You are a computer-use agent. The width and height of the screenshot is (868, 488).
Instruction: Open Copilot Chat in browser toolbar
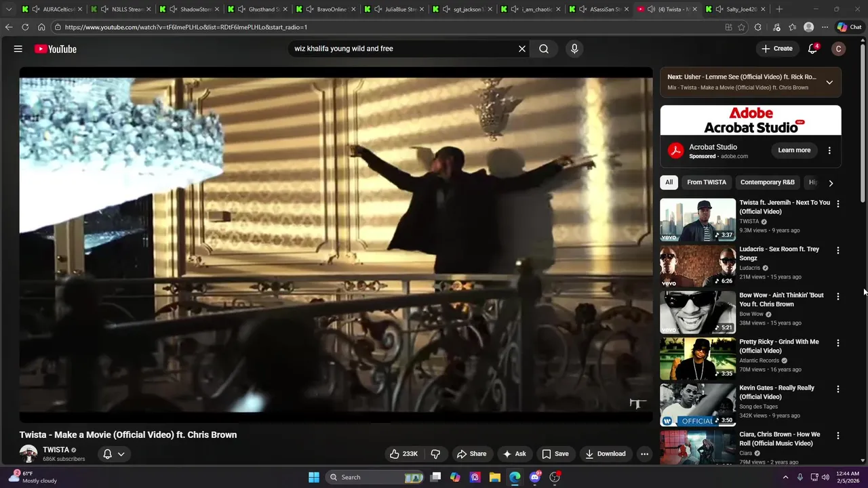click(850, 27)
